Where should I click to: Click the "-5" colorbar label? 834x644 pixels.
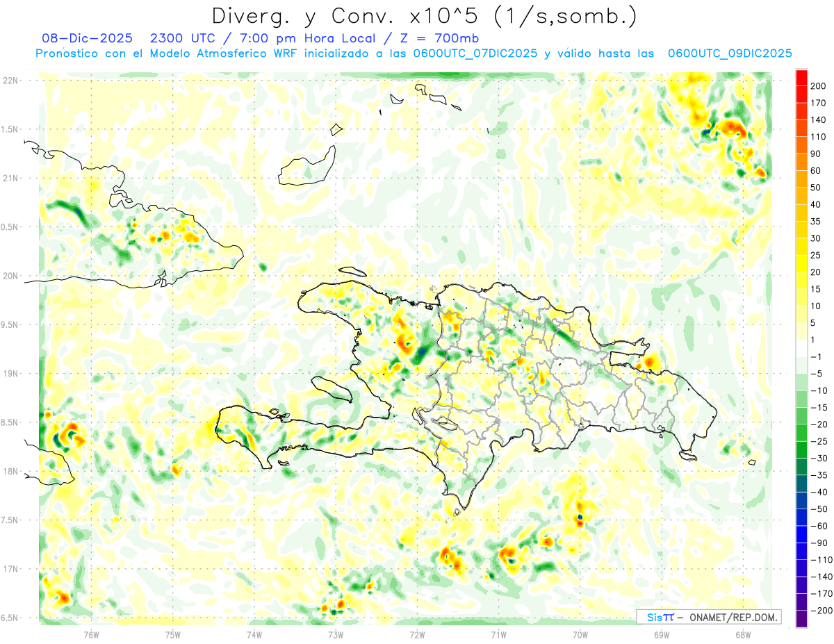point(818,374)
